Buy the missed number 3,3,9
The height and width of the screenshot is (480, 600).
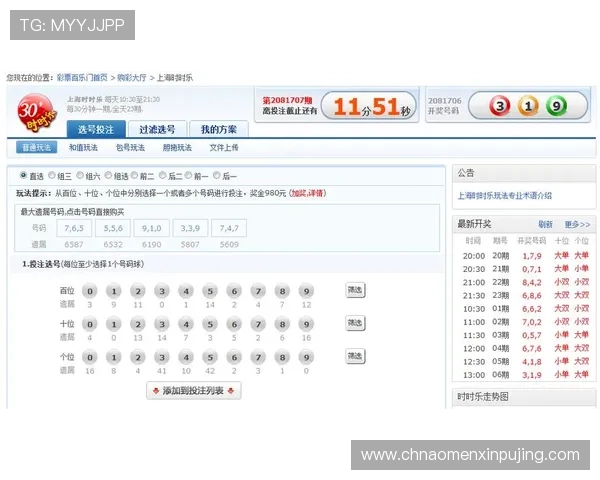tap(190, 229)
